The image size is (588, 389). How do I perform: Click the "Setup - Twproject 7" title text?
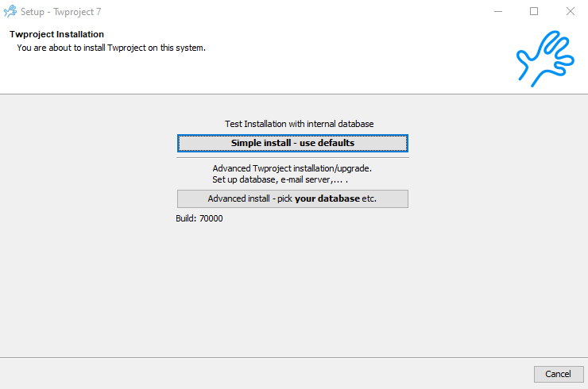[x=61, y=12]
